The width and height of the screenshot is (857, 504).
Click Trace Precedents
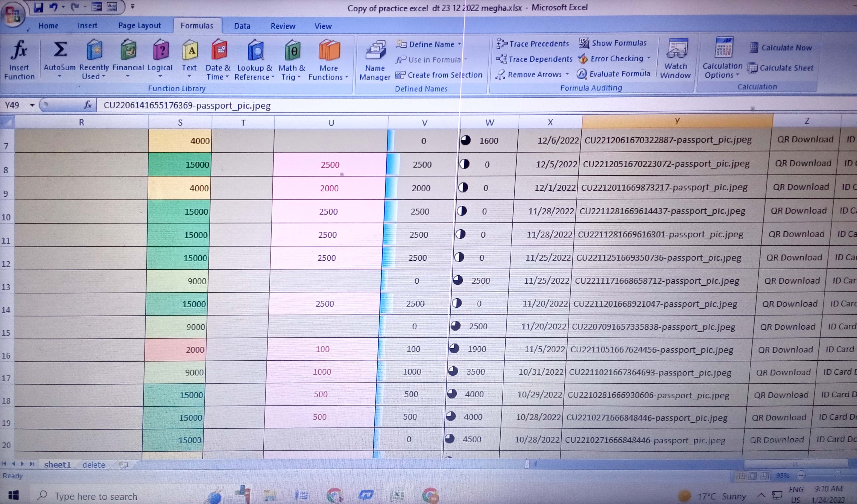(533, 44)
